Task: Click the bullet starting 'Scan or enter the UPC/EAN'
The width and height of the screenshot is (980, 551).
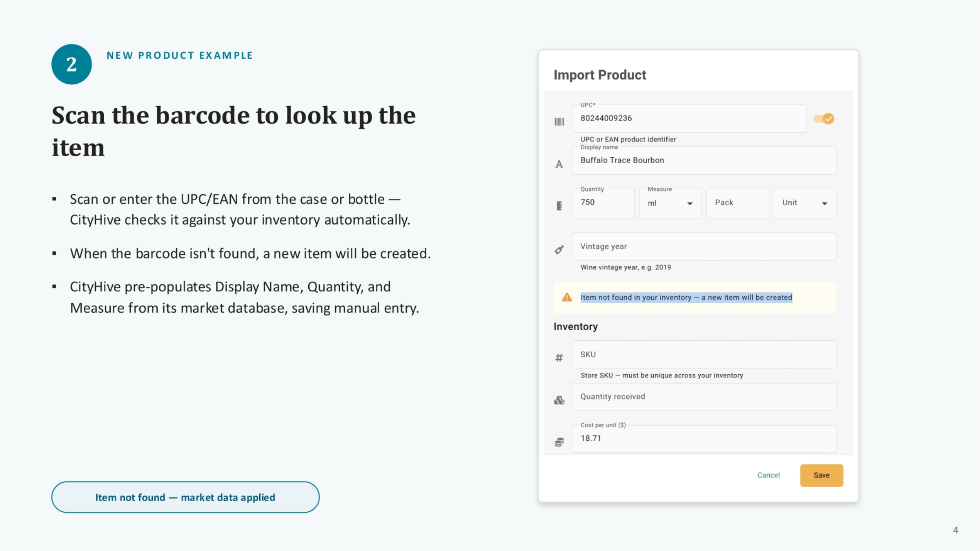Action: click(x=240, y=209)
